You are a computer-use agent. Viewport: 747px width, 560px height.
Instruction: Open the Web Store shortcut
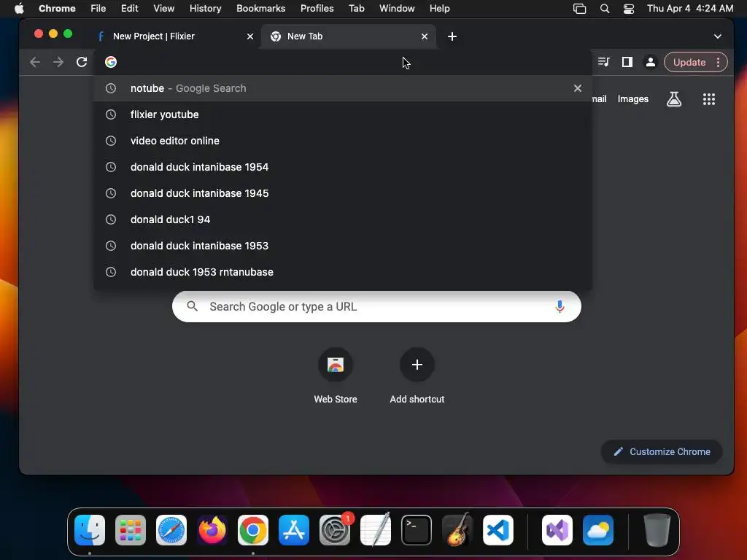(336, 376)
